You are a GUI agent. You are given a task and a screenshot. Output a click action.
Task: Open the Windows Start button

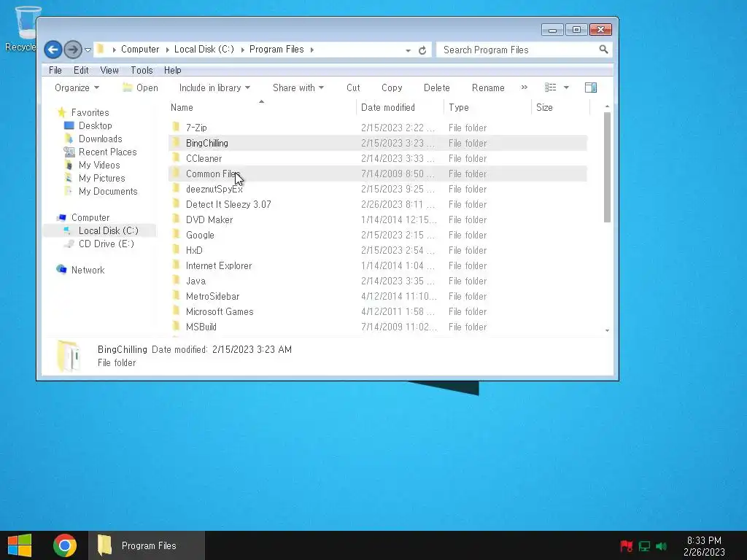20,545
